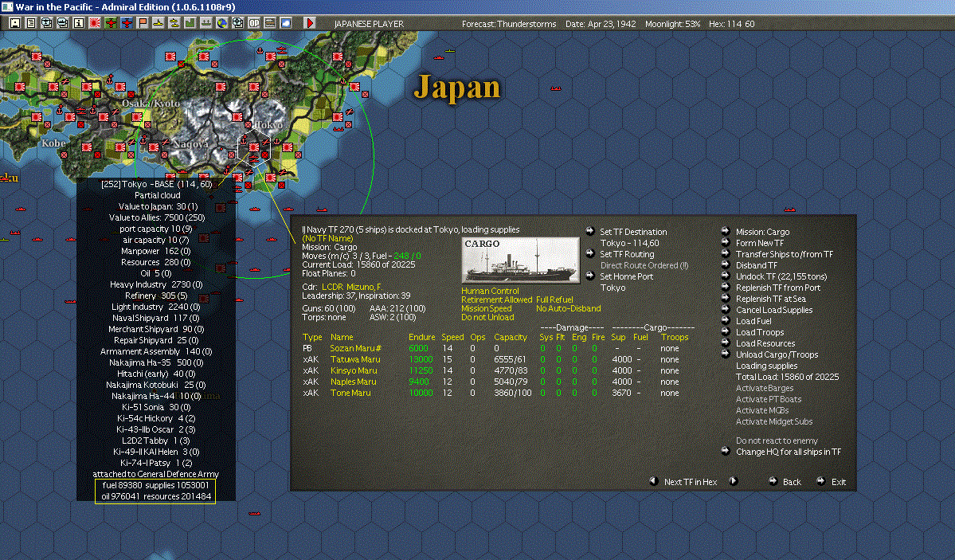Click the double yellow ships toolbar icon

(174, 23)
